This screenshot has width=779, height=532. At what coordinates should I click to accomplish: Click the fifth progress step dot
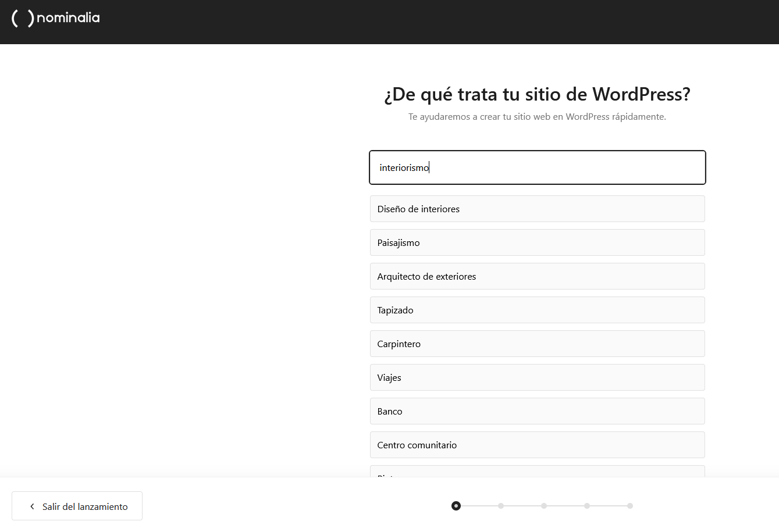point(630,506)
